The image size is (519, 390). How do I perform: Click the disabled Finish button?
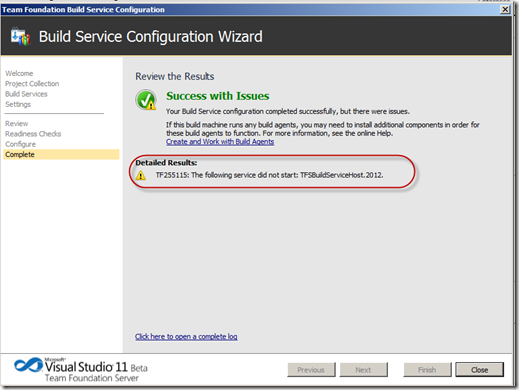coord(427,370)
